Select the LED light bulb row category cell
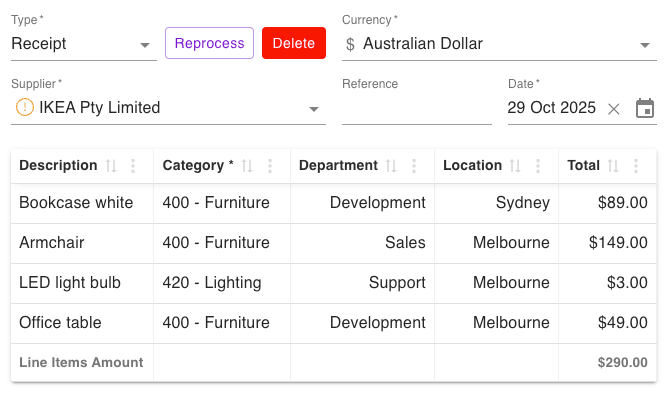Screen dimensions: 669x397 pos(222,283)
